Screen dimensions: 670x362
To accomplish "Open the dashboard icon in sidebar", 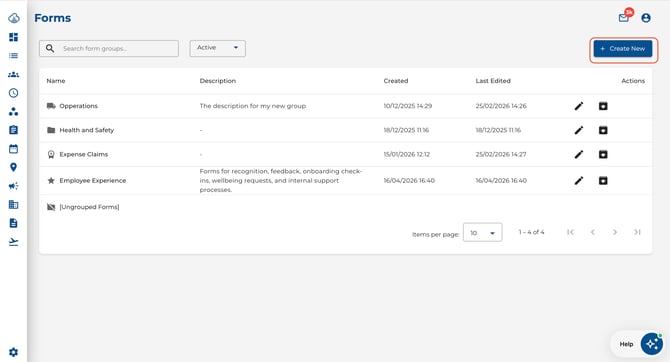I will click(x=13, y=37).
